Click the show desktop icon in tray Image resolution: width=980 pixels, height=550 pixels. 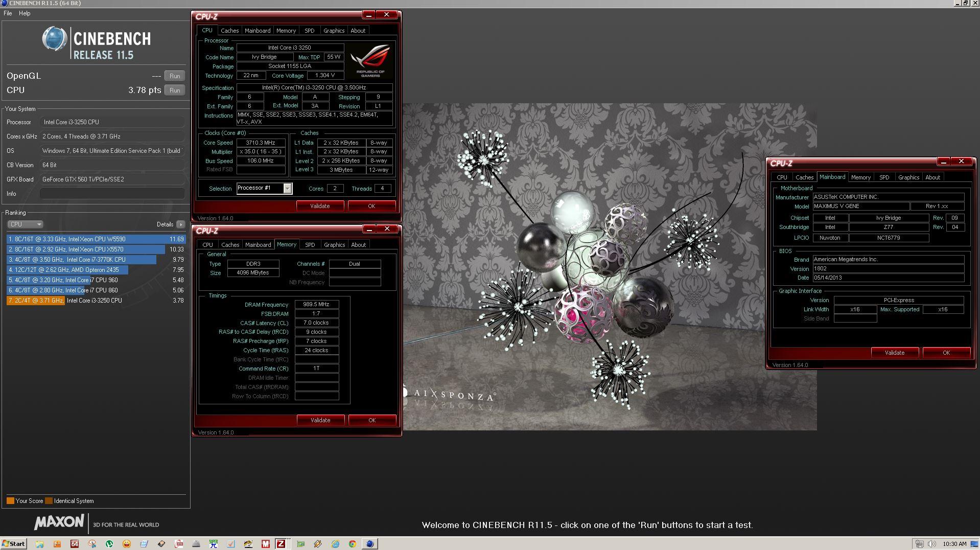(x=975, y=544)
